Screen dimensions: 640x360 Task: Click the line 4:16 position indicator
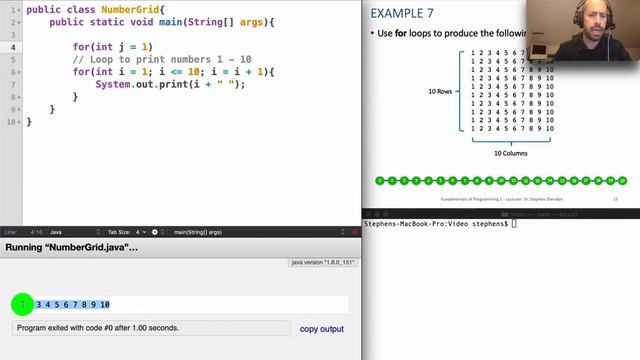pyautogui.click(x=36, y=232)
